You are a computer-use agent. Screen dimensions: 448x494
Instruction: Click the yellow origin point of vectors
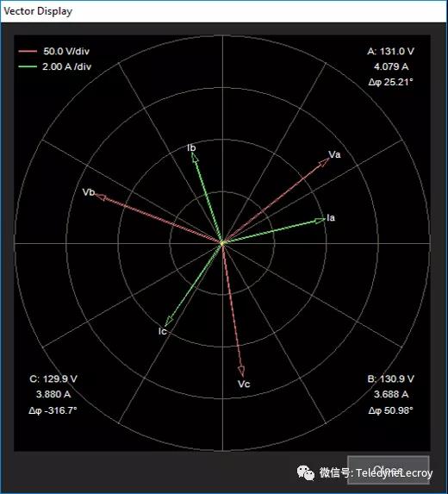(222, 243)
